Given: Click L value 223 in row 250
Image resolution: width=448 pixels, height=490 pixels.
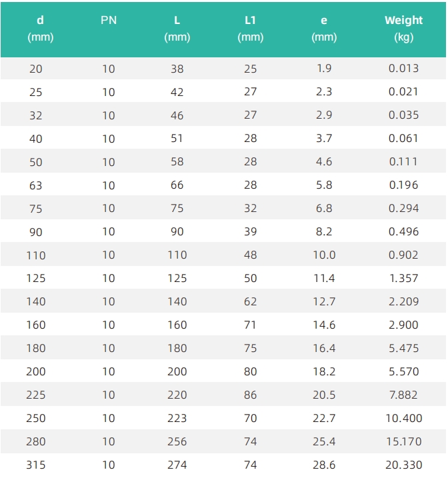Looking at the screenshot, I should pyautogui.click(x=177, y=418).
